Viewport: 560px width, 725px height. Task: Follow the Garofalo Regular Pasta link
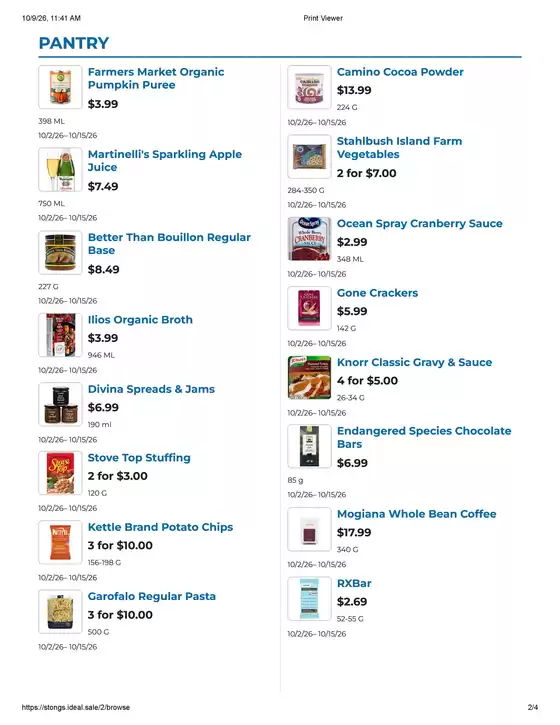[x=152, y=596]
